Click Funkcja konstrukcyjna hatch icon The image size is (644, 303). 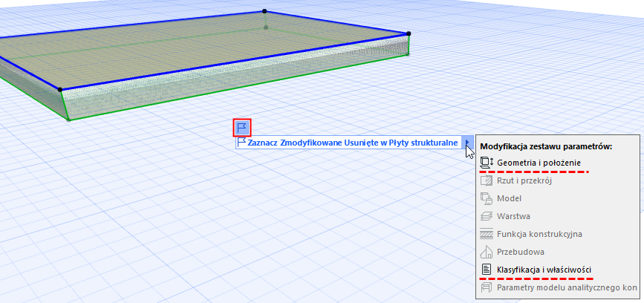(487, 234)
